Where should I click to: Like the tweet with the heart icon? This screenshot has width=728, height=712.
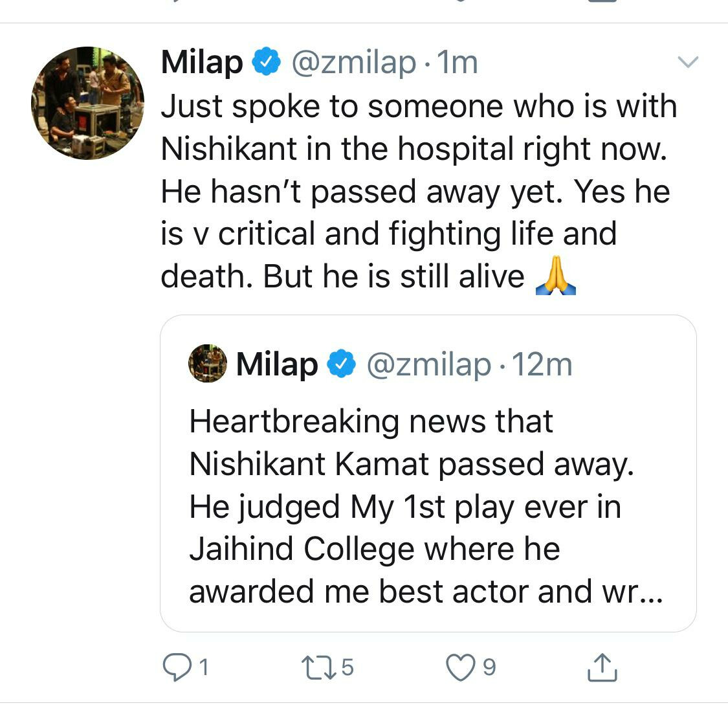(x=461, y=667)
